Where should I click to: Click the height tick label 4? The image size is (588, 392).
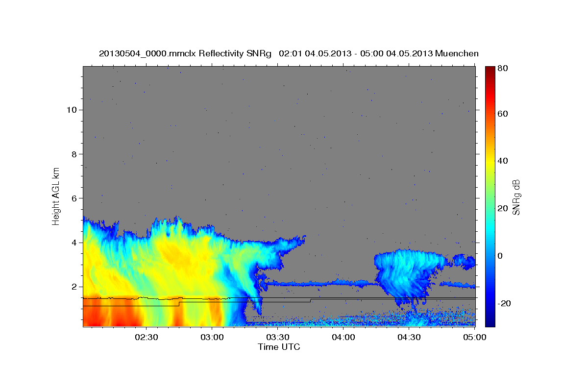point(74,243)
